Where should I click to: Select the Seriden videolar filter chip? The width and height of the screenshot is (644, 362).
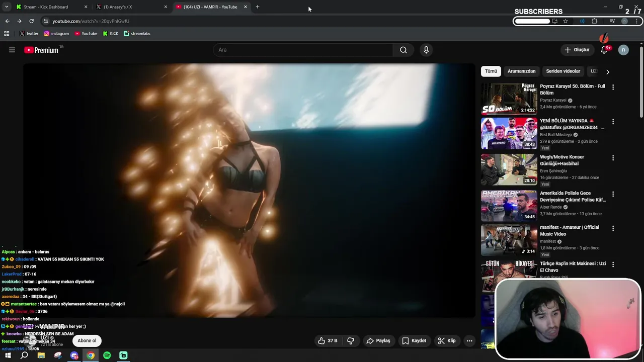click(x=563, y=71)
